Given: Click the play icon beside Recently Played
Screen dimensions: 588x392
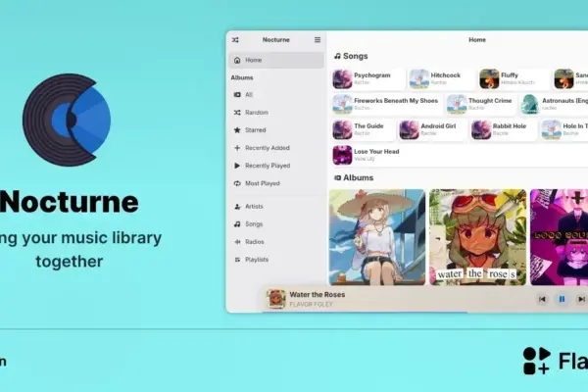Looking at the screenshot, I should [x=237, y=166].
